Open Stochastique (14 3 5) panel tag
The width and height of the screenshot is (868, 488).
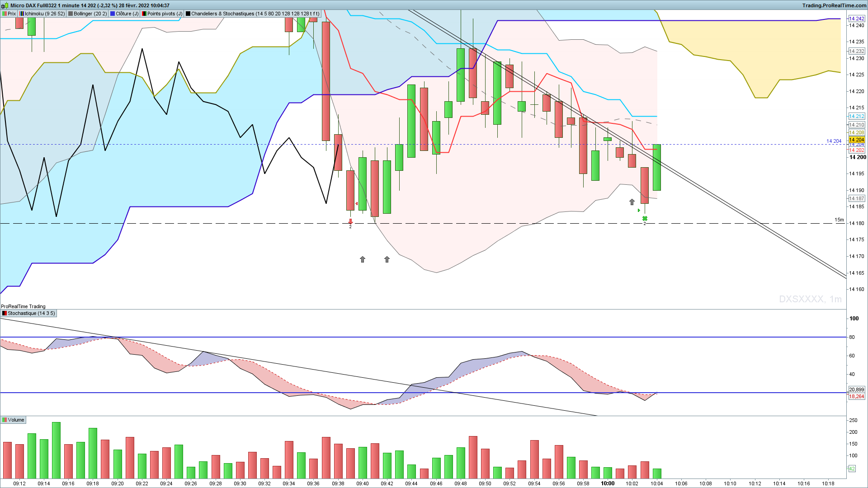[28, 313]
